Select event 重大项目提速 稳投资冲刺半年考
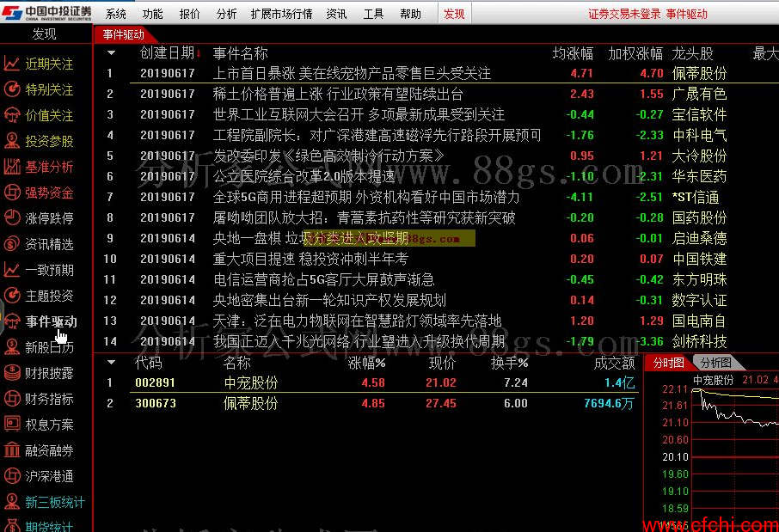Screen dimensions: 779x532 point(310,259)
